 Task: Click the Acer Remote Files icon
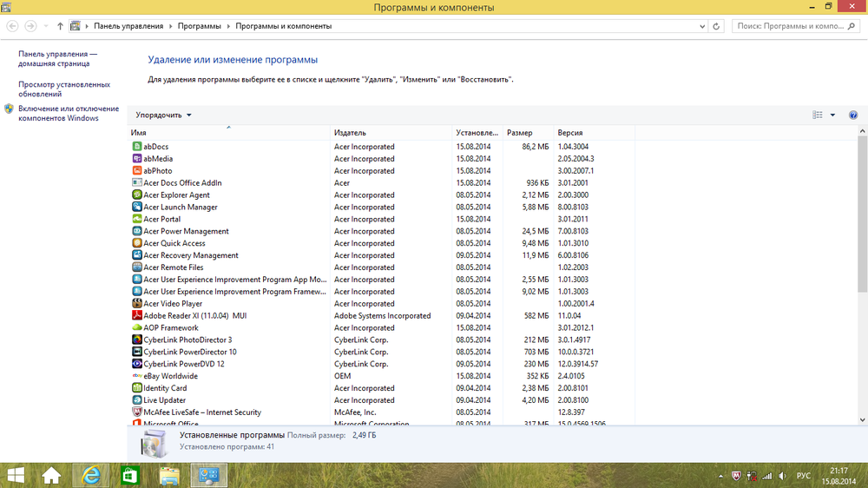click(x=137, y=267)
